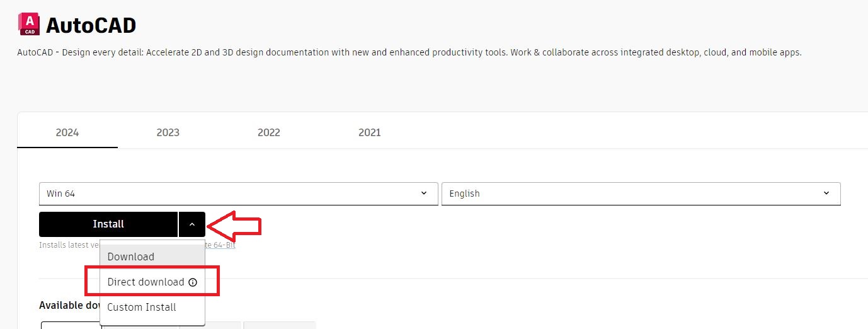Click the chevron arrow in English box
The image size is (868, 329).
click(x=826, y=193)
